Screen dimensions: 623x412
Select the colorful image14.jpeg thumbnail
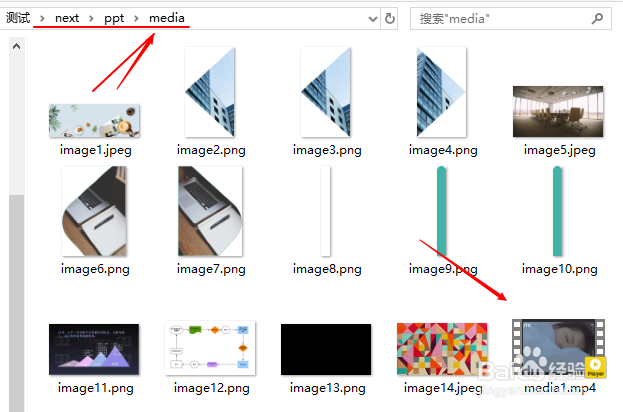point(442,349)
